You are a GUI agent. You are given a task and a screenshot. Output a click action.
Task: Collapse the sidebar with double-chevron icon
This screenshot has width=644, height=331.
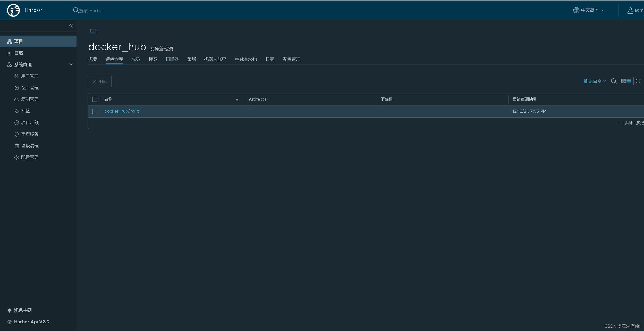[71, 26]
